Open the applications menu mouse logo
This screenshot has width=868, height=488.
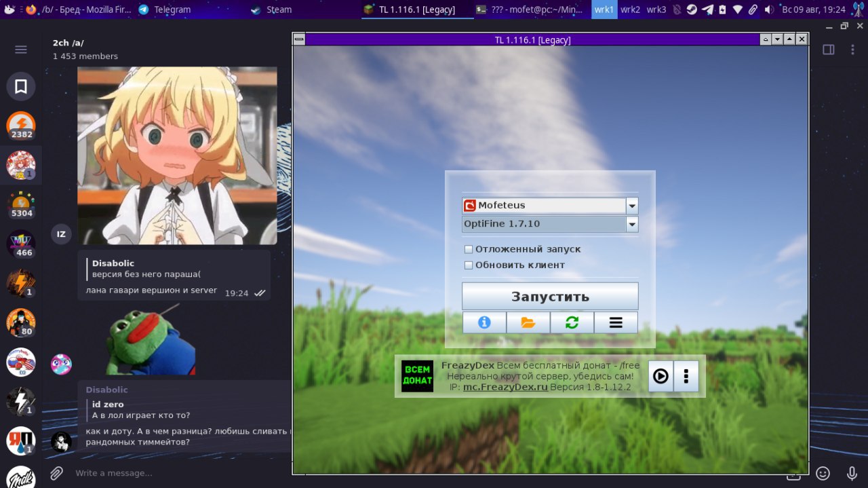point(9,10)
